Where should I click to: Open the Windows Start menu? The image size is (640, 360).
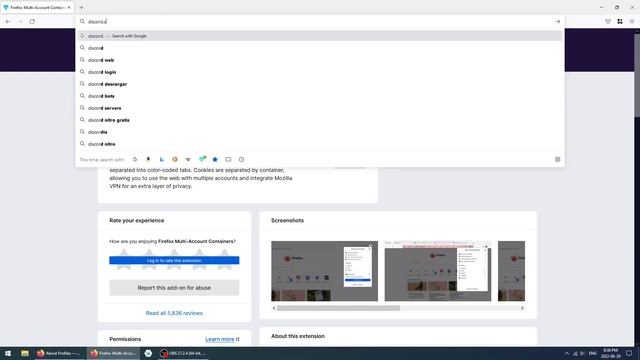8,353
